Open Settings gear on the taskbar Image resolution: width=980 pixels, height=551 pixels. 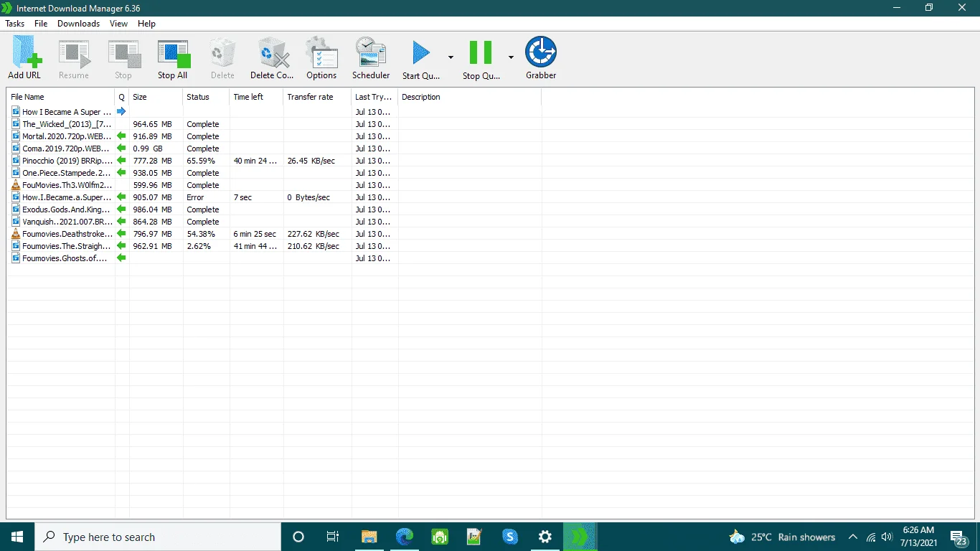point(545,537)
